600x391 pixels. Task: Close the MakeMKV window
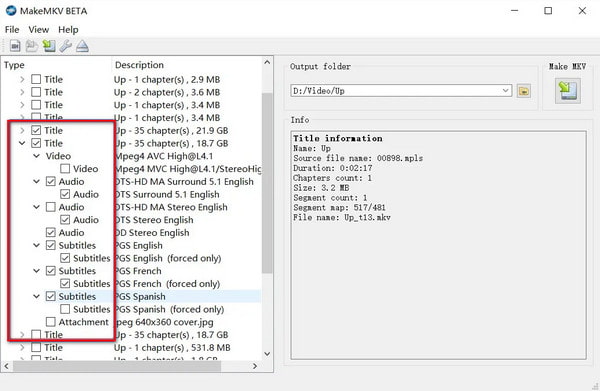click(x=582, y=11)
